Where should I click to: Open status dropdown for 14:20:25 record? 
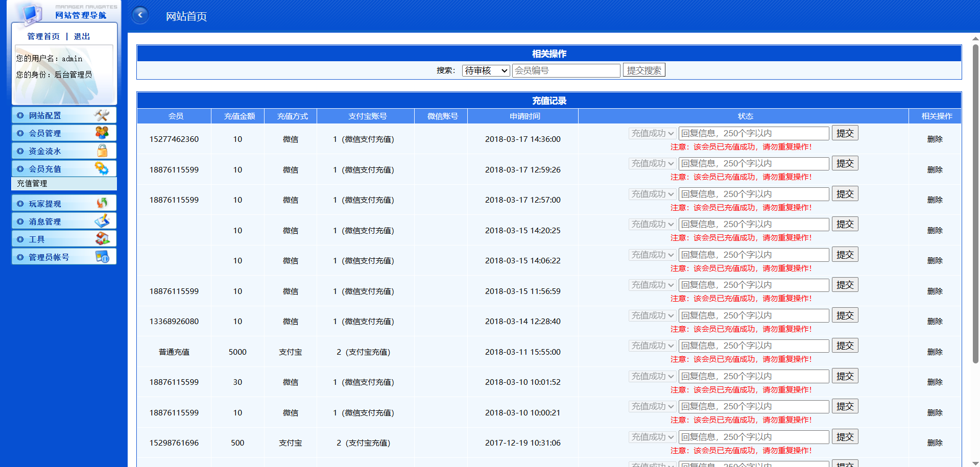[652, 224]
